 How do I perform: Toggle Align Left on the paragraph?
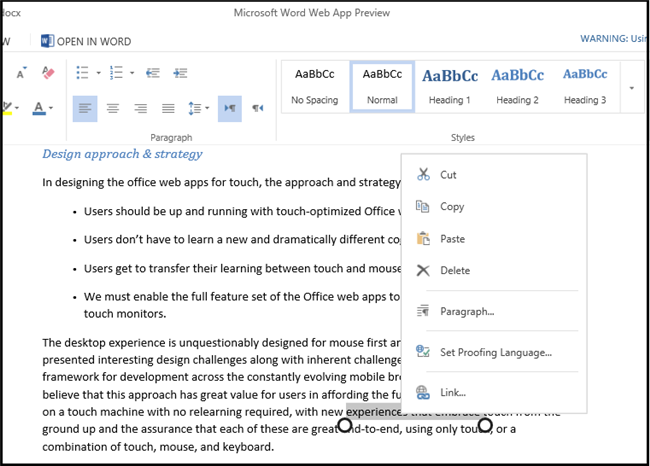click(x=85, y=109)
